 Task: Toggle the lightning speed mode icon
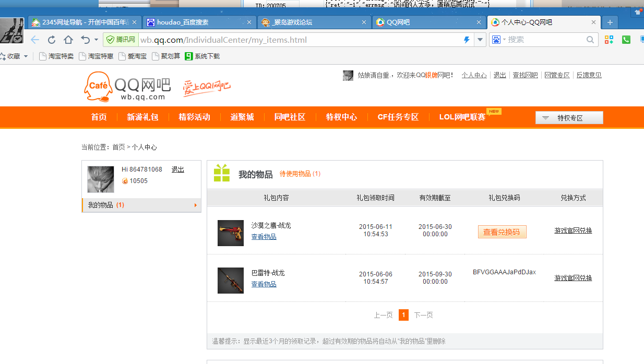click(x=467, y=40)
